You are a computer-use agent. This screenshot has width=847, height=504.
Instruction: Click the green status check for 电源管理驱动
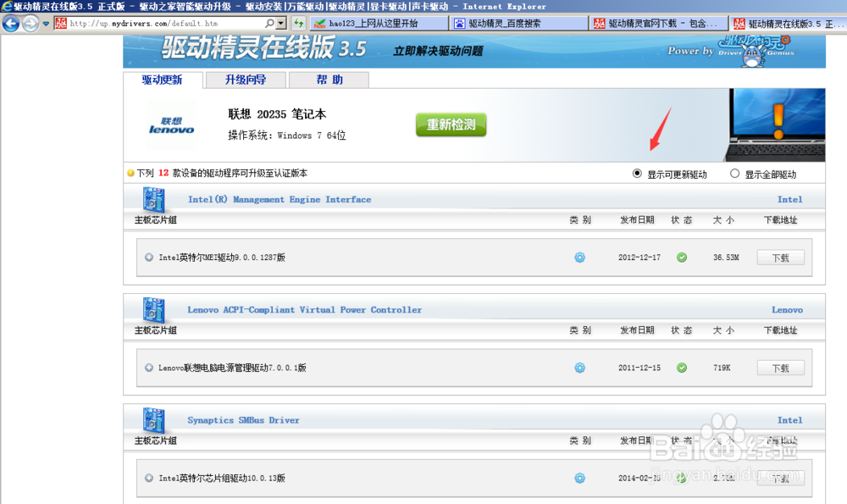[x=682, y=368]
